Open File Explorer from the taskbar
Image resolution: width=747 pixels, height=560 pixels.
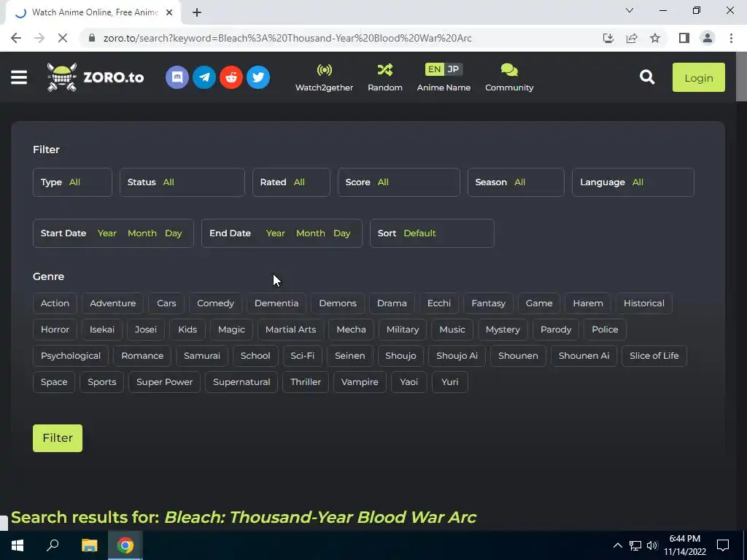click(89, 545)
